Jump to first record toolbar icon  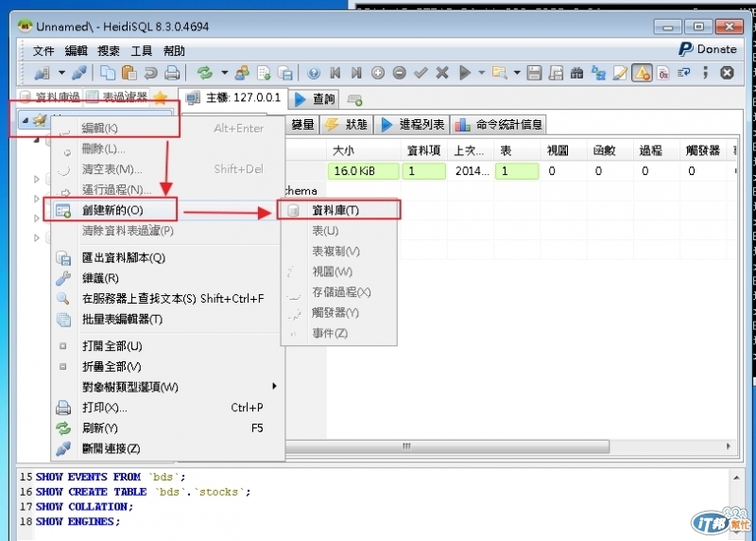(x=335, y=73)
